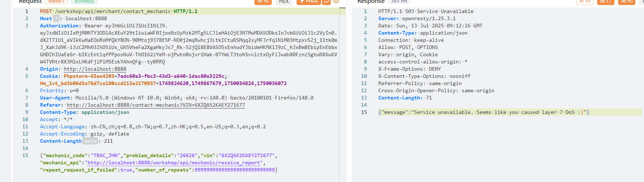Click the Accept-Language header name
The height and width of the screenshot is (182, 644).
pyautogui.click(x=62, y=126)
